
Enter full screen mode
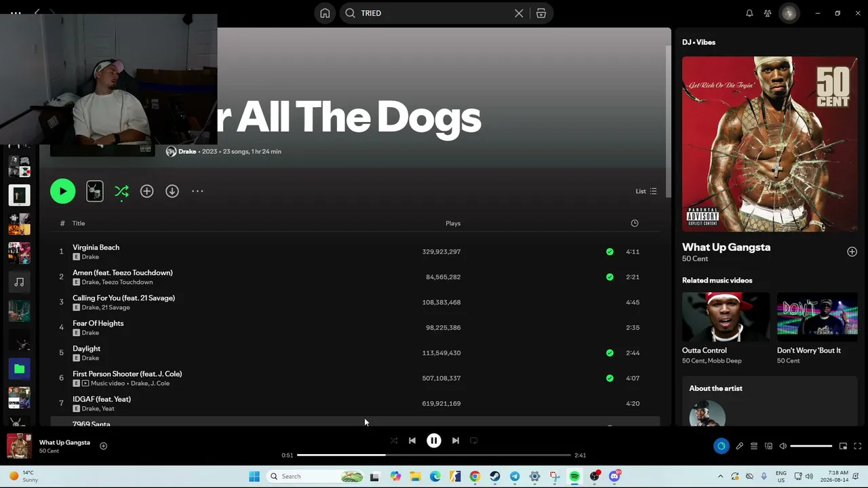[x=857, y=446]
